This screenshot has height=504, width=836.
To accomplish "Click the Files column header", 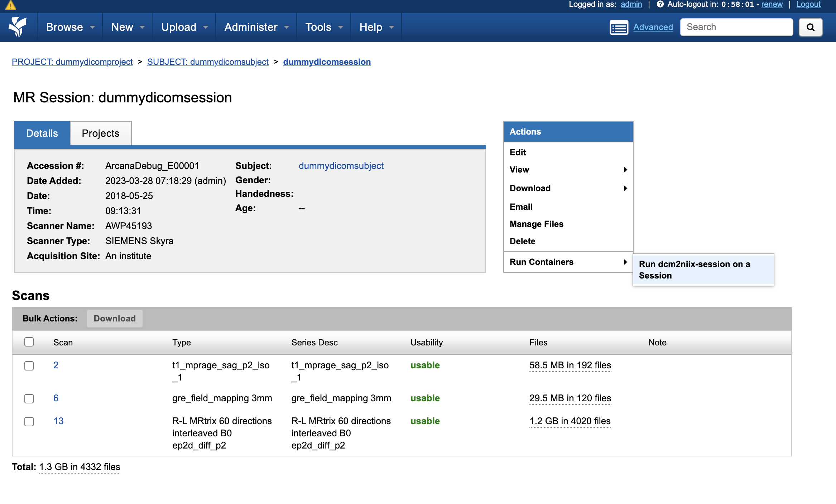I will click(538, 343).
